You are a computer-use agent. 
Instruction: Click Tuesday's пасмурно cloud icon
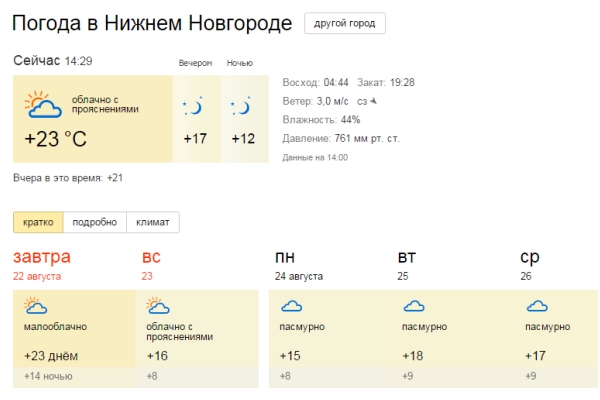tap(414, 306)
